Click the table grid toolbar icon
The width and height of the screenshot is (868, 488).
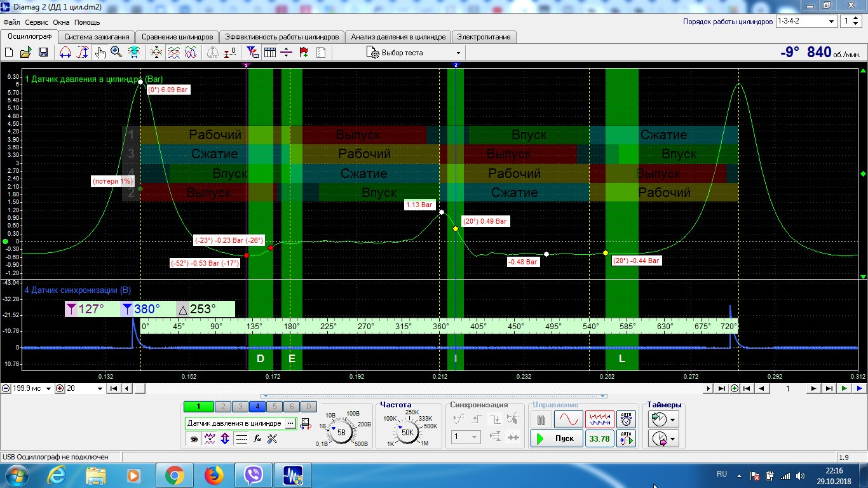269,53
